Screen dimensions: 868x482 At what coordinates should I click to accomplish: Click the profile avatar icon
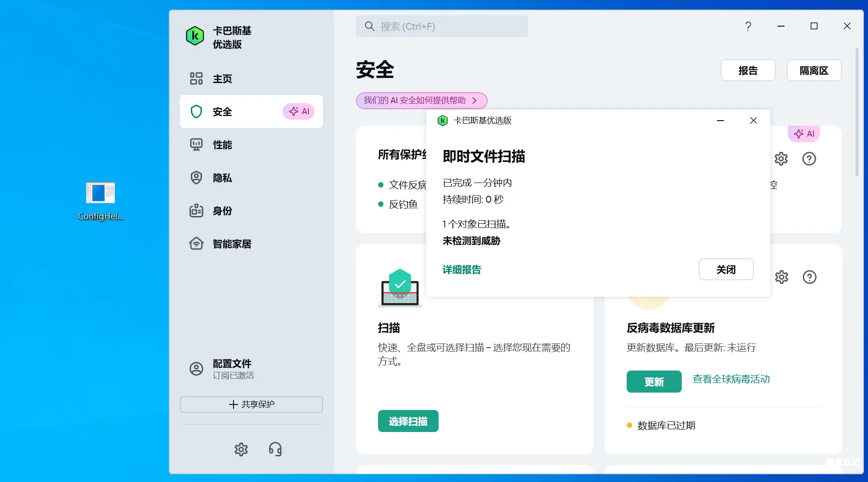point(196,369)
